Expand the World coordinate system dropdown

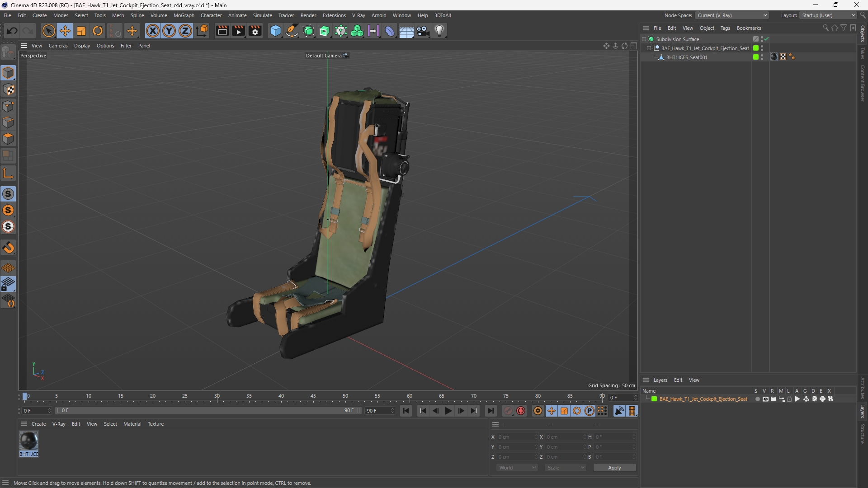(x=517, y=468)
